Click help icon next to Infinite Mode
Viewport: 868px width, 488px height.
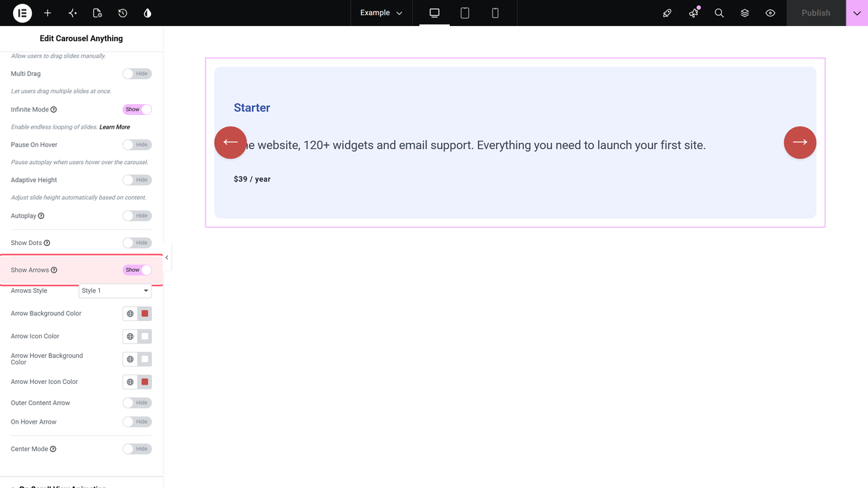coord(54,110)
